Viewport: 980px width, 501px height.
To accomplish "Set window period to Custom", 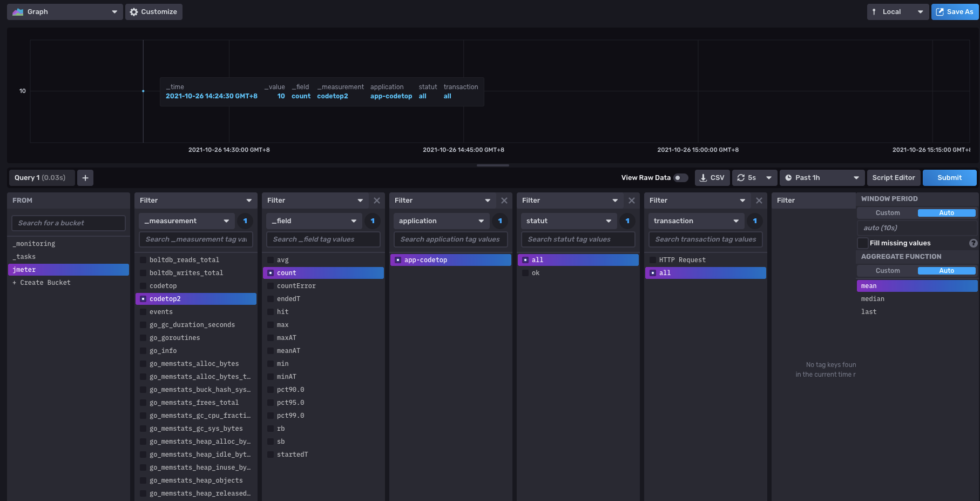I will (x=888, y=213).
